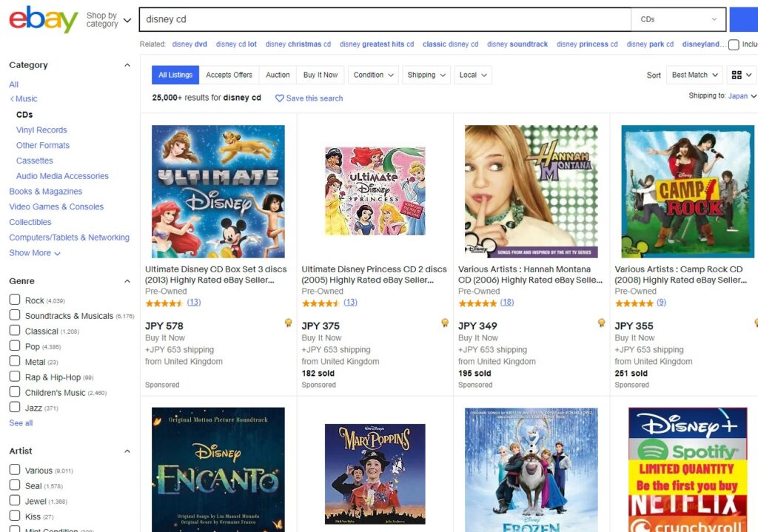Select the Pop genre checkbox
This screenshot has height=532, width=758.
tap(15, 346)
